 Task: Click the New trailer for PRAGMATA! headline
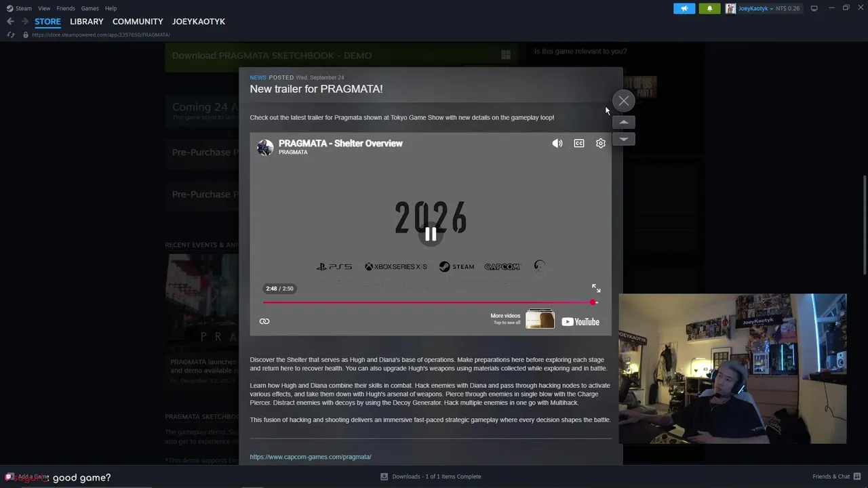click(x=316, y=89)
